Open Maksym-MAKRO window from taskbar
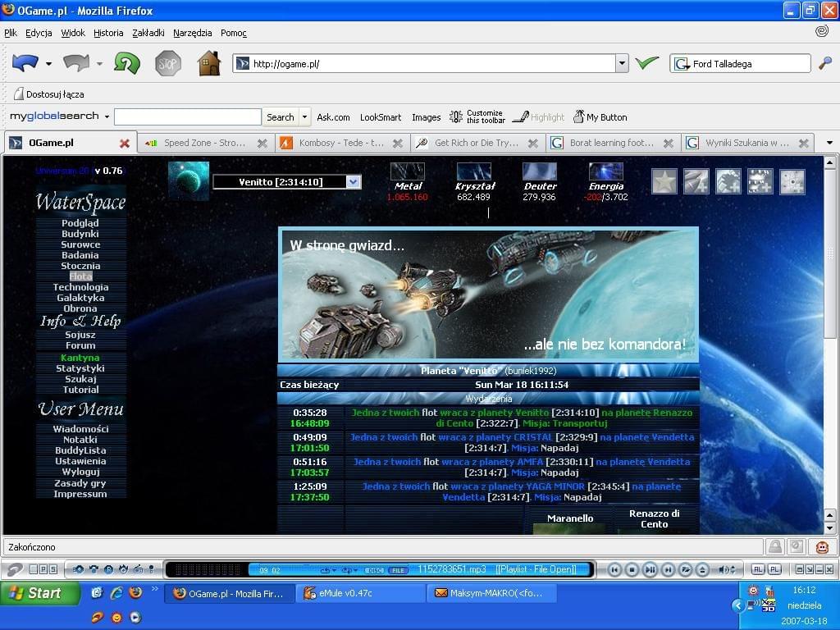 [x=492, y=593]
